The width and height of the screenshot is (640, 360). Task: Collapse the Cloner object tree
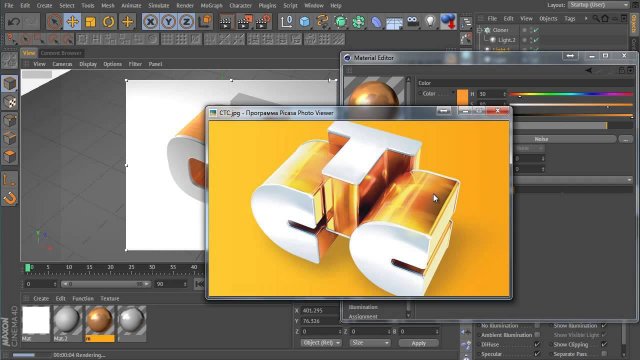pos(480,30)
